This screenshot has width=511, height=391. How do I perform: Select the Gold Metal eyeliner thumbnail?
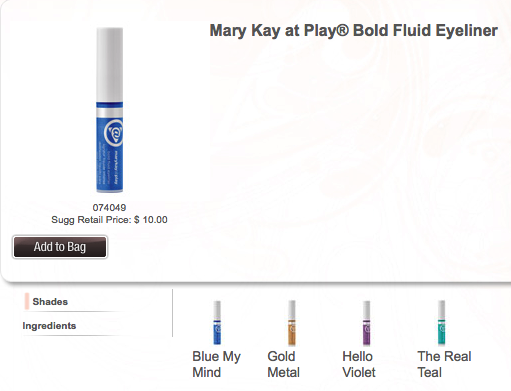[x=292, y=322]
